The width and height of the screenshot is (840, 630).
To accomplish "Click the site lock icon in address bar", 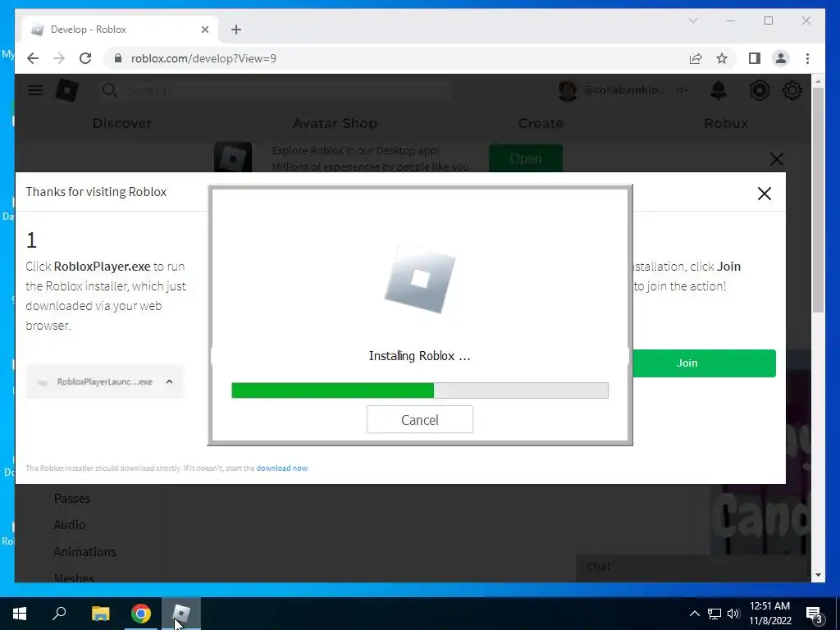I will point(118,58).
